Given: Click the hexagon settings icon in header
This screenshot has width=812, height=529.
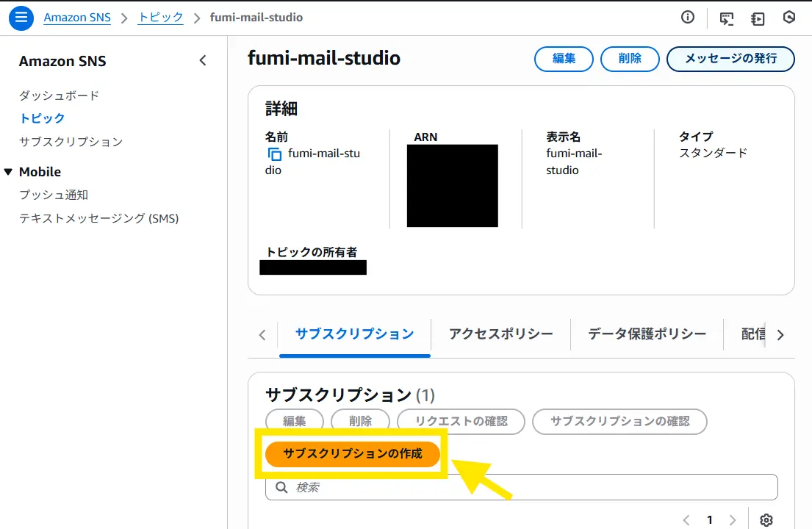Looking at the screenshot, I should [789, 18].
